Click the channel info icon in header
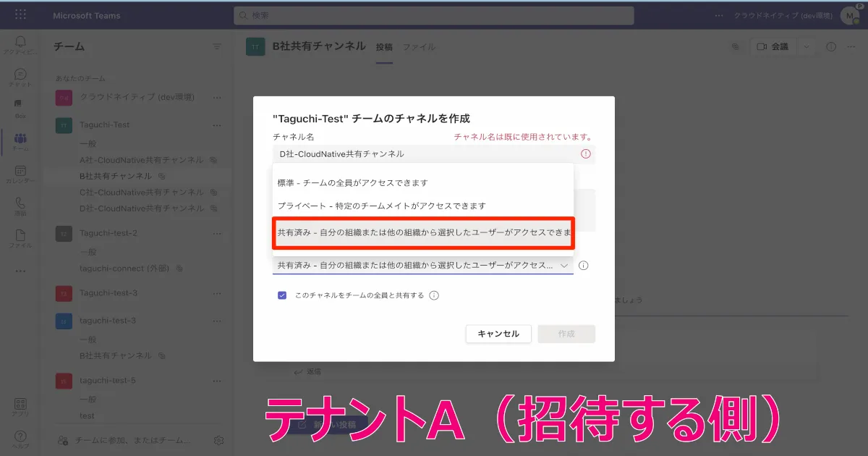Image resolution: width=868 pixels, height=456 pixels. coord(831,46)
